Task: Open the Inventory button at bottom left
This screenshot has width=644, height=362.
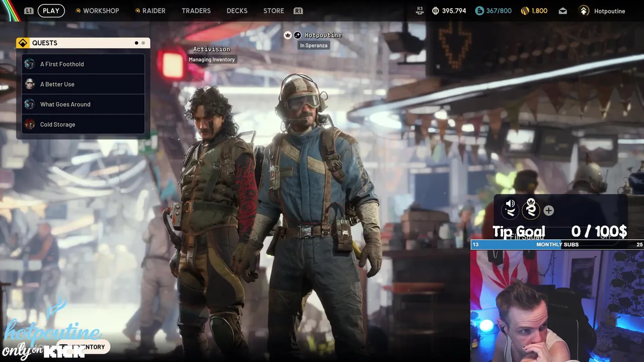Action: coord(83,347)
